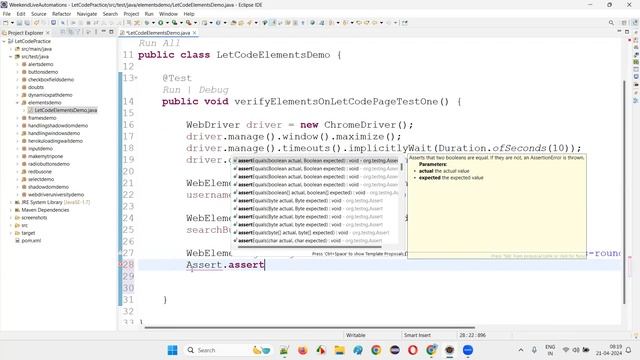
Task: Minimize the Project Explorer panel
Action: point(103,32)
